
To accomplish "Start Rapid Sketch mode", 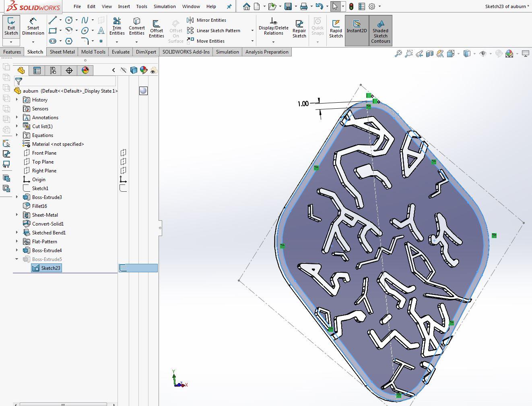I will 336,29.
